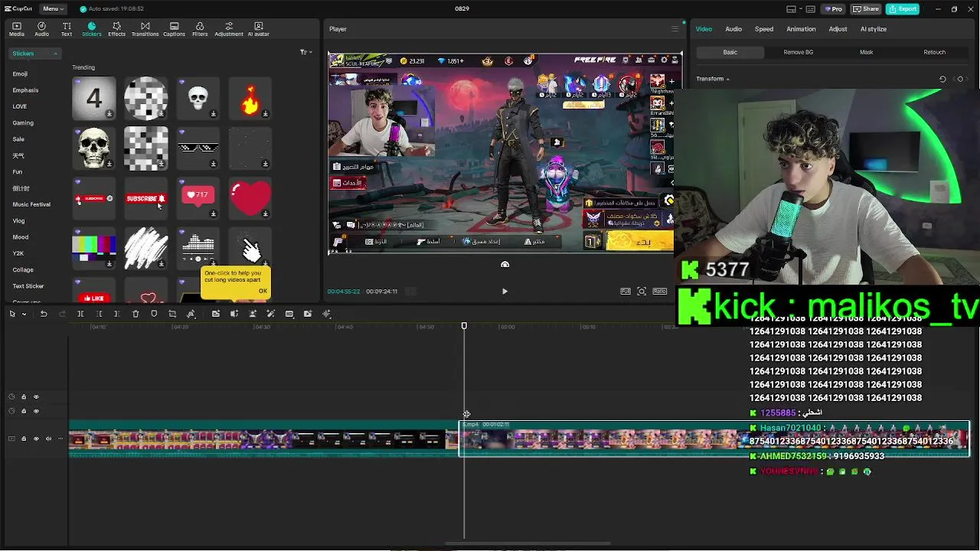This screenshot has width=980, height=551.
Task: Toggle lock on the main video track
Action: (x=24, y=439)
